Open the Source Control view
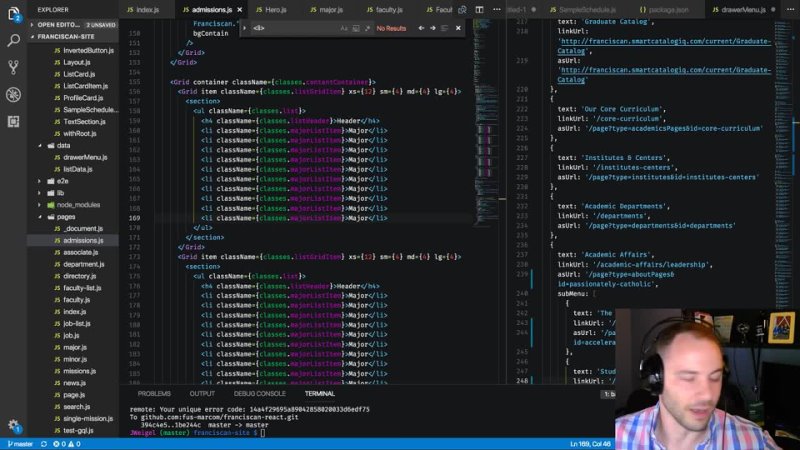This screenshot has height=450, width=800. tap(13, 67)
